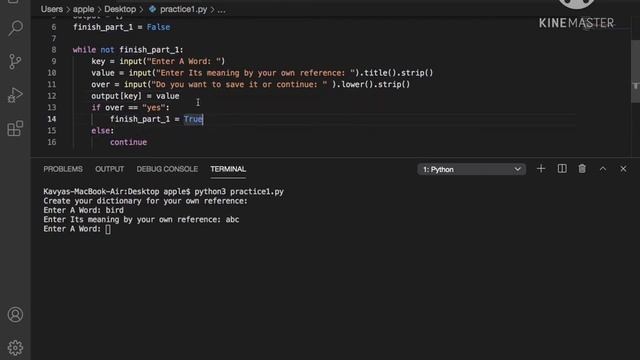
Task: Switch to the OUTPUT tab
Action: [x=109, y=169]
